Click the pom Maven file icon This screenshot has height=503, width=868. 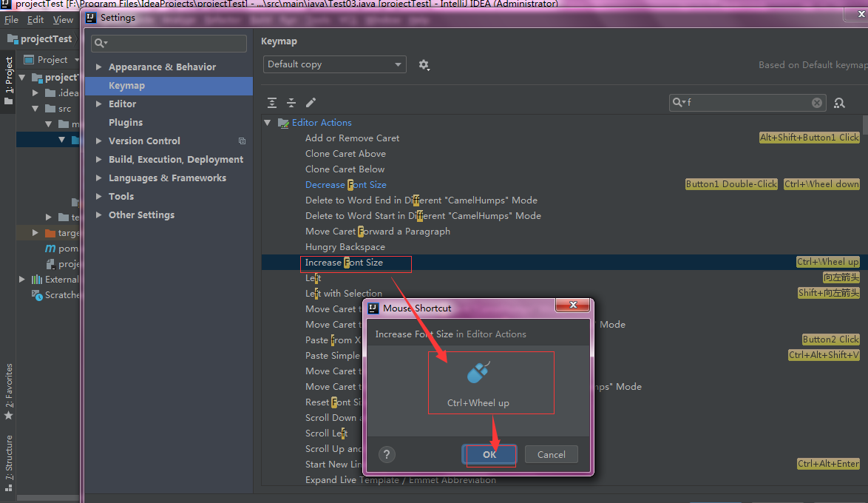pos(50,249)
